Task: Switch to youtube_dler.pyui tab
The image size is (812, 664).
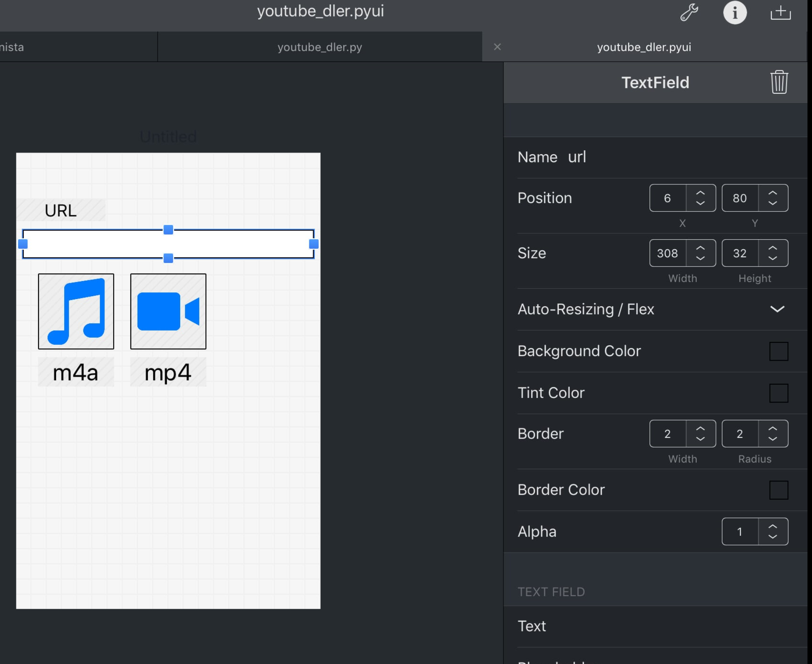Action: pos(644,47)
